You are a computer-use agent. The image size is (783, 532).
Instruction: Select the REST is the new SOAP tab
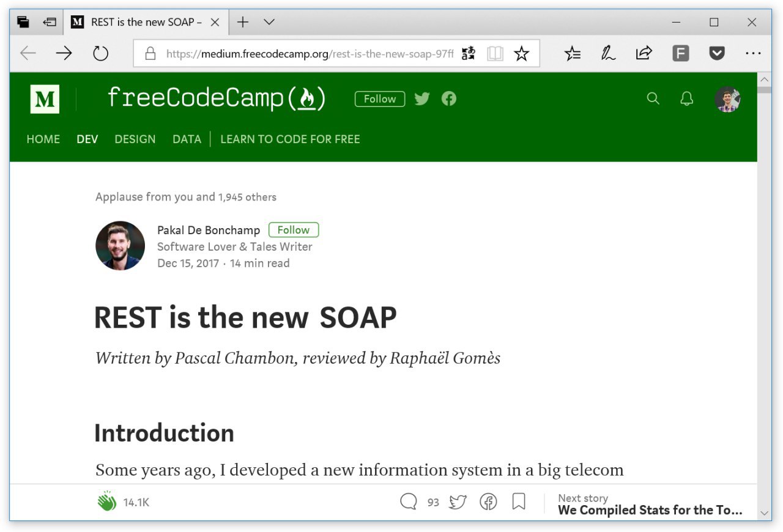click(146, 22)
